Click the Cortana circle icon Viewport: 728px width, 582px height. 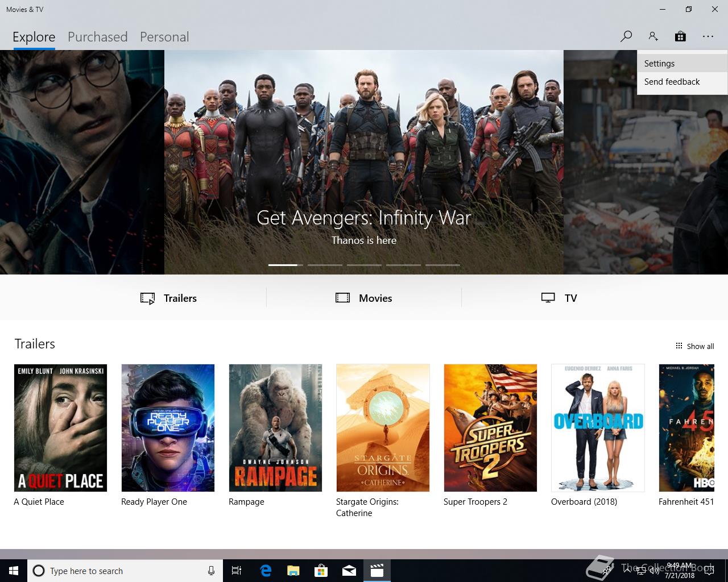[39, 571]
